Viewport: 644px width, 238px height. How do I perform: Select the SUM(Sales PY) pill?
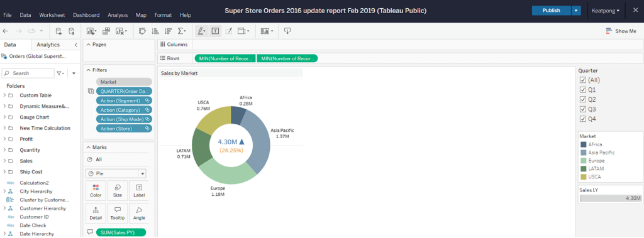(121, 233)
